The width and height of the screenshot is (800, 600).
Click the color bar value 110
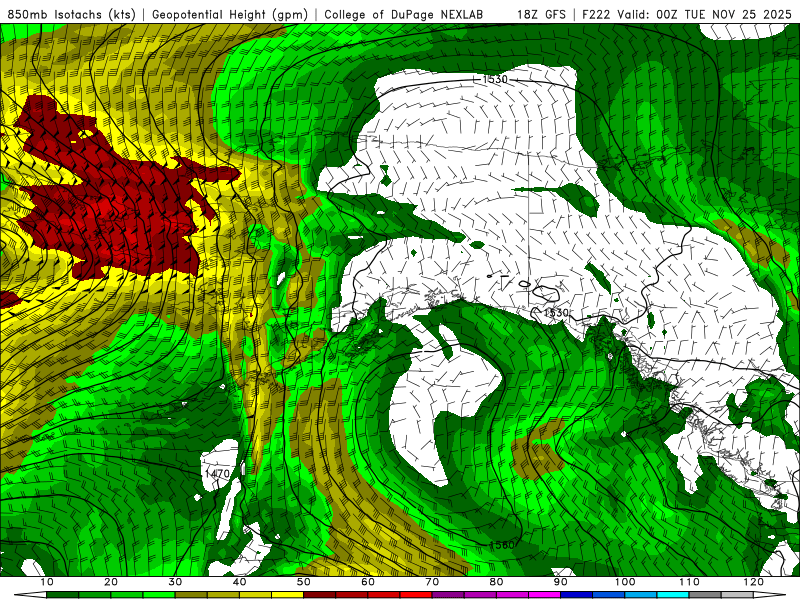point(689,582)
